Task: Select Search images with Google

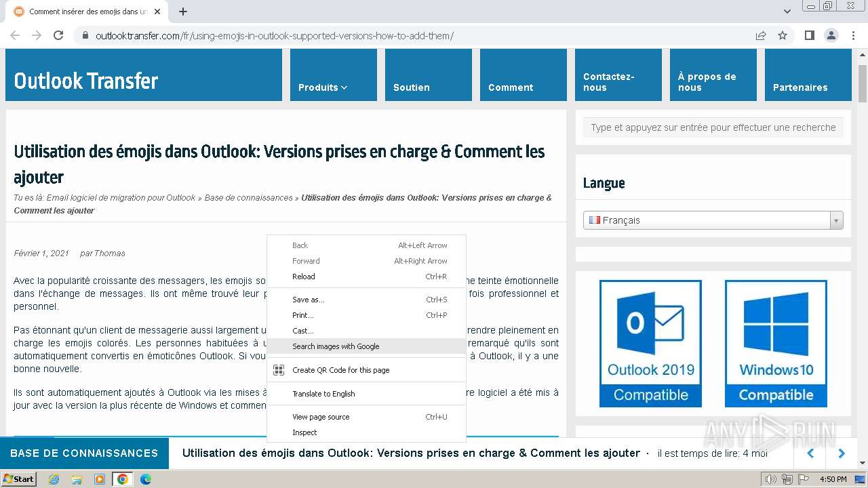Action: pyautogui.click(x=366, y=346)
